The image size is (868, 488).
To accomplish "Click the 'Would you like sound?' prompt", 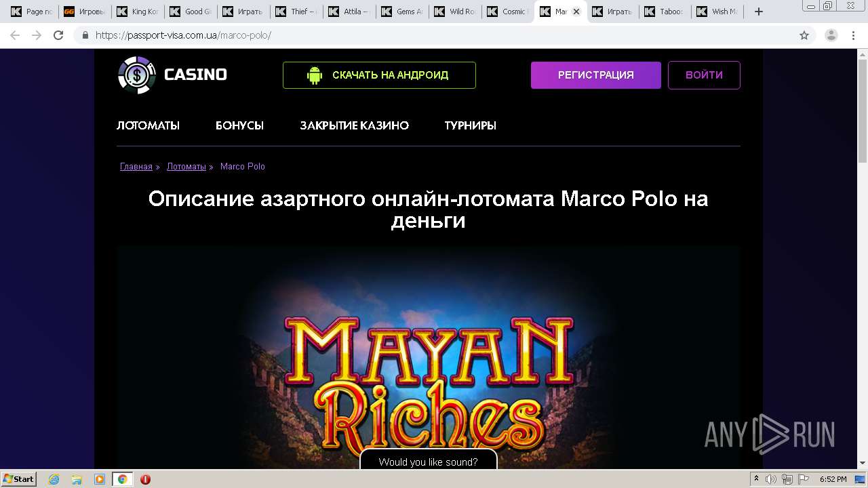I will [429, 461].
